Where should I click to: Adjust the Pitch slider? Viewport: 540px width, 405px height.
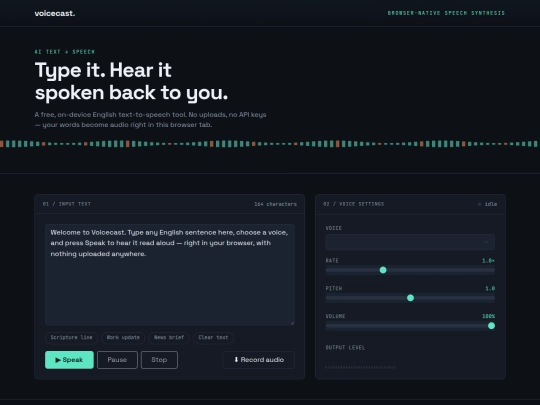pyautogui.click(x=410, y=298)
